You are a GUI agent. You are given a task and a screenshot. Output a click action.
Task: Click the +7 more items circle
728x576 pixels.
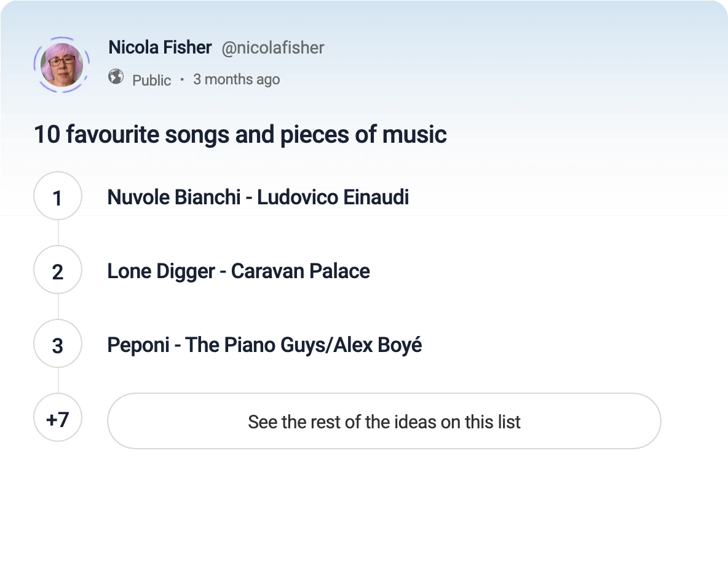tap(58, 420)
